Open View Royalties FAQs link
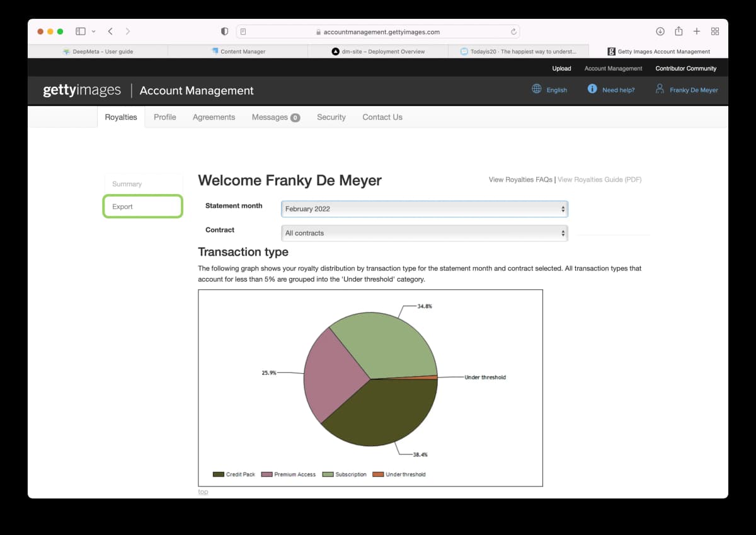This screenshot has width=756, height=535. pyautogui.click(x=520, y=180)
